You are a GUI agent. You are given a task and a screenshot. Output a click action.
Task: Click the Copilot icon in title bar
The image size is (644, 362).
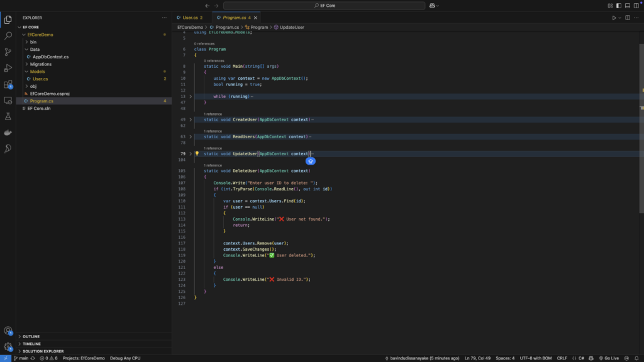[x=432, y=6]
